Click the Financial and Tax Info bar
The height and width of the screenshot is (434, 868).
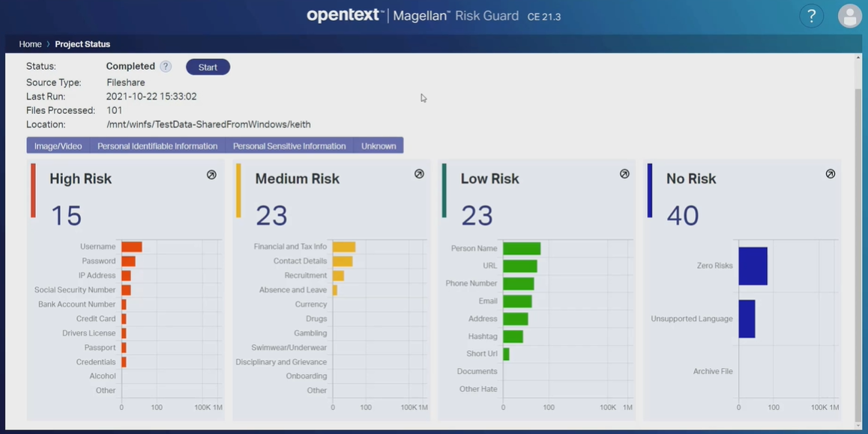pos(344,247)
